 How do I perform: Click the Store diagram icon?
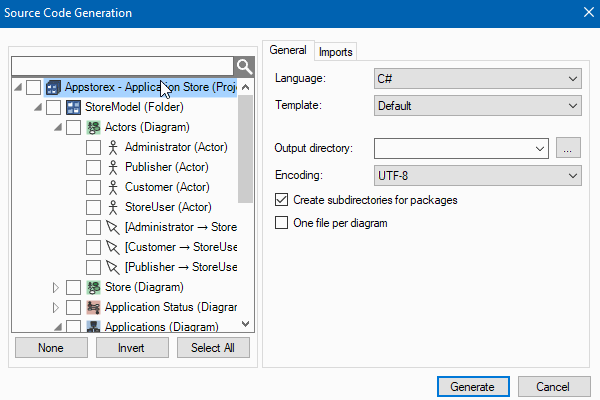93,287
